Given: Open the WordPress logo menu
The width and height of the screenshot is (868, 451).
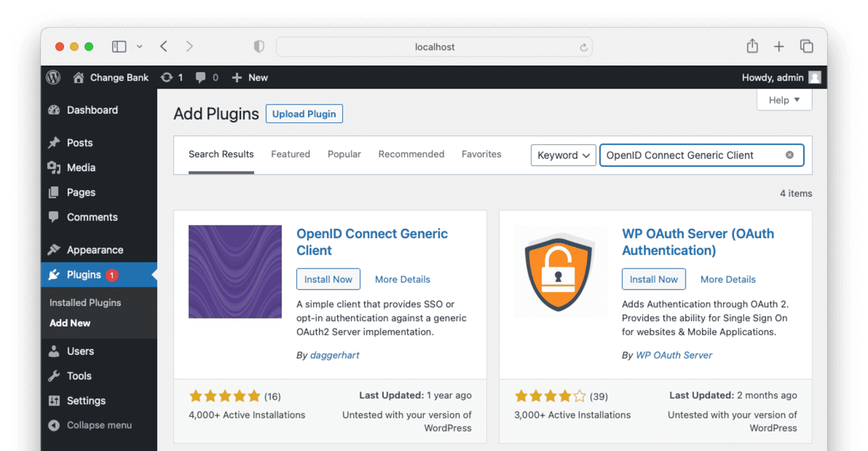Looking at the screenshot, I should pyautogui.click(x=53, y=78).
